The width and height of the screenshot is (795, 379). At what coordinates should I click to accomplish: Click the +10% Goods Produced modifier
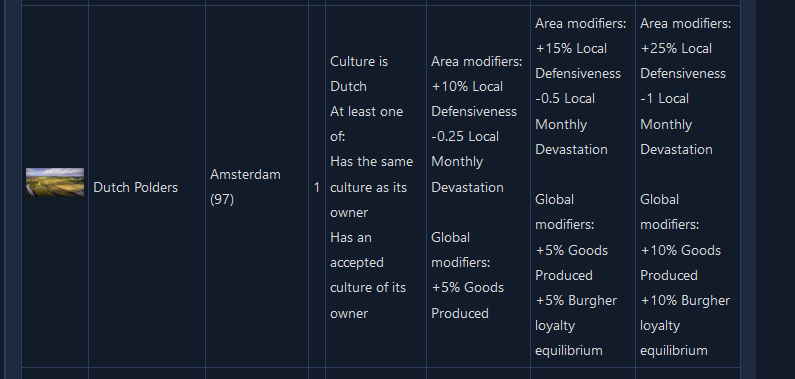pyautogui.click(x=680, y=262)
